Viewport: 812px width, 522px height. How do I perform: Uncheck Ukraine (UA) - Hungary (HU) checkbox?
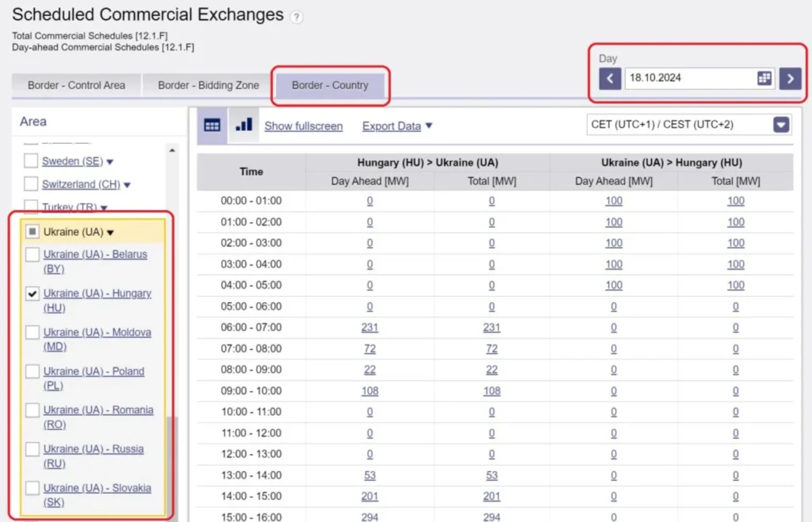32,294
